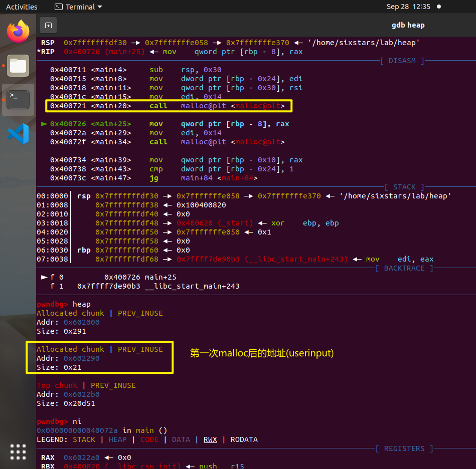Click the BACKTRACE section header
Screen dimensions: 476x469
click(x=404, y=268)
